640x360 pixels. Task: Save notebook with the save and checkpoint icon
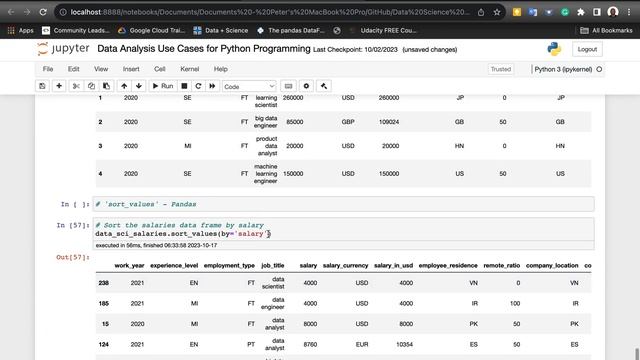[x=42, y=86]
